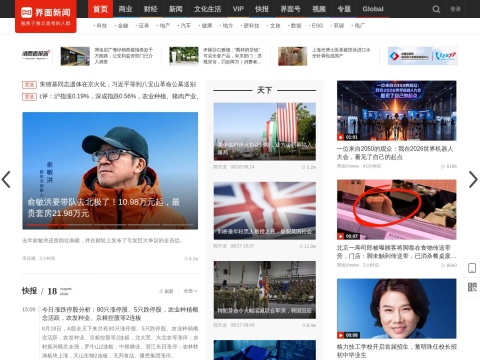Open 今日涨跌停股分析 flash news
This screenshot has height=360, width=480.
coord(120,313)
